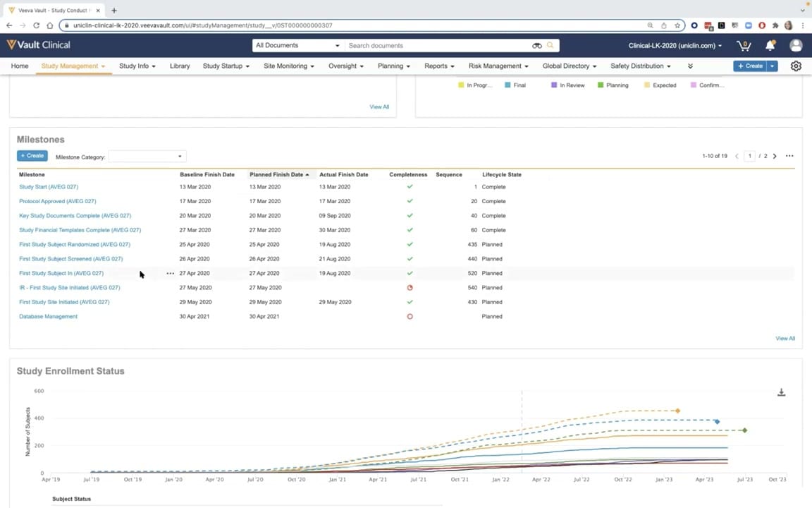812x508 pixels.
Task: Select the Study Management tab
Action: pyautogui.click(x=73, y=66)
